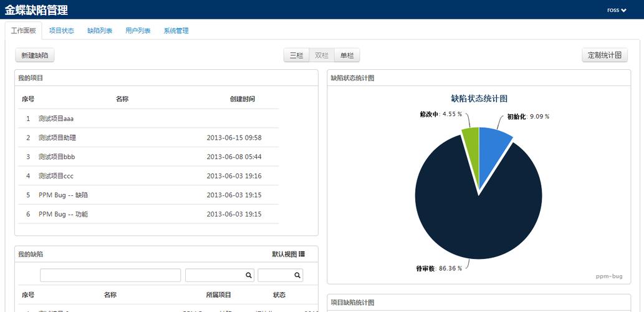This screenshot has width=644, height=312.
Task: Focus the defect name filter field
Action: point(110,275)
